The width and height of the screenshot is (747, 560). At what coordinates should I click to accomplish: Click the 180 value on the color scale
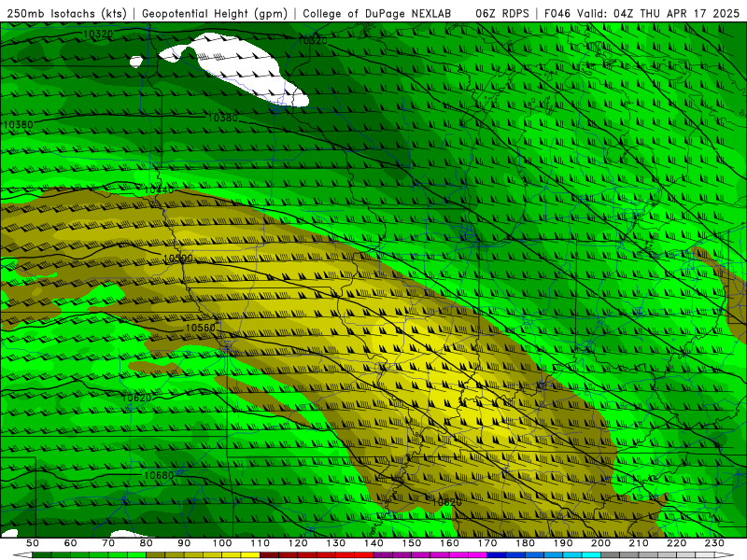point(525,543)
